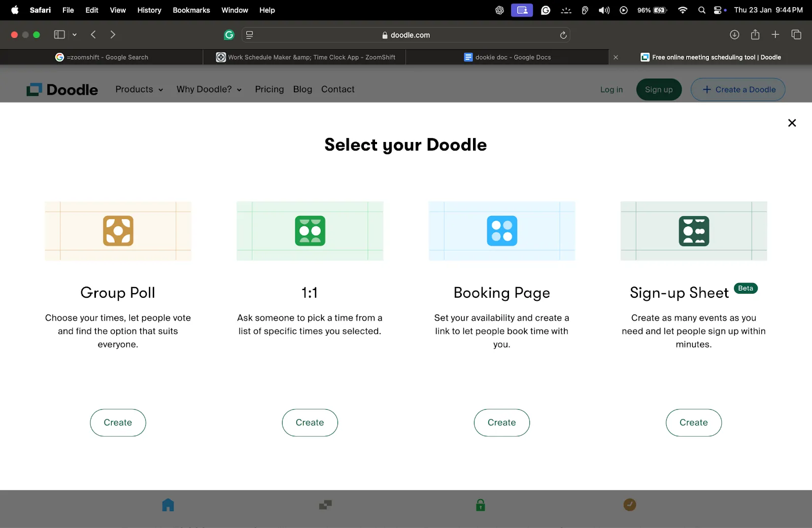Click the Booking Page blue icon

tap(502, 231)
